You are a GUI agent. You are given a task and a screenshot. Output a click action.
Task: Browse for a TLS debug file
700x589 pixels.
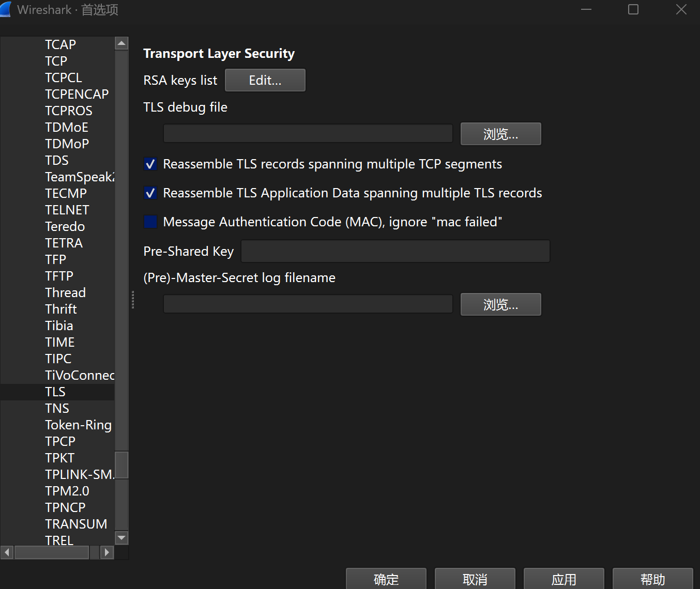pos(500,133)
